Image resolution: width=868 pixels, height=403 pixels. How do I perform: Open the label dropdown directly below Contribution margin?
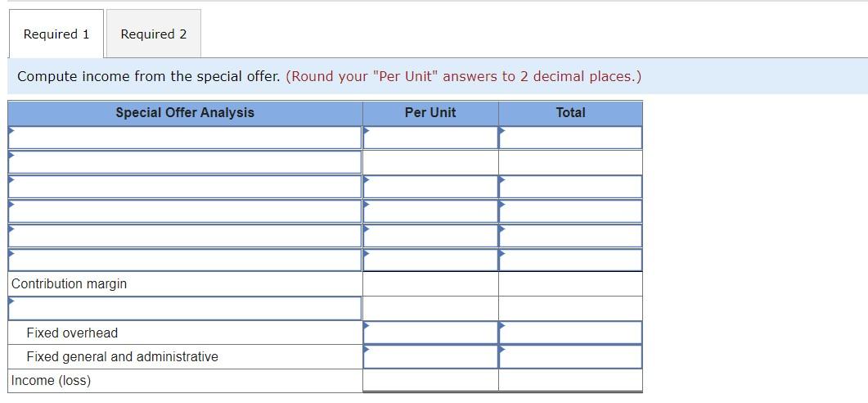click(185, 308)
